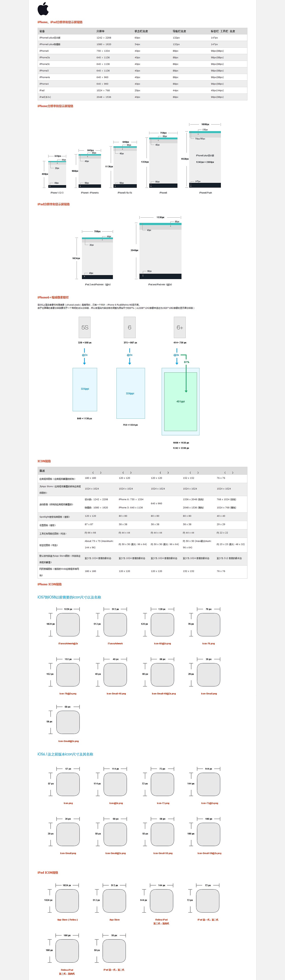Click the iPad 2 and iPad mini (@1x) diagram
The image size is (285, 980).
coord(97,258)
